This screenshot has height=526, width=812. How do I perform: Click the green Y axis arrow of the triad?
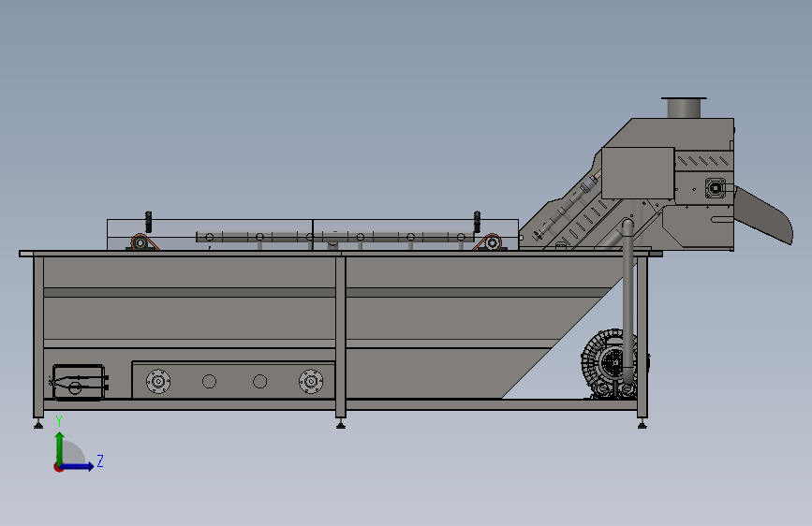coord(60,449)
